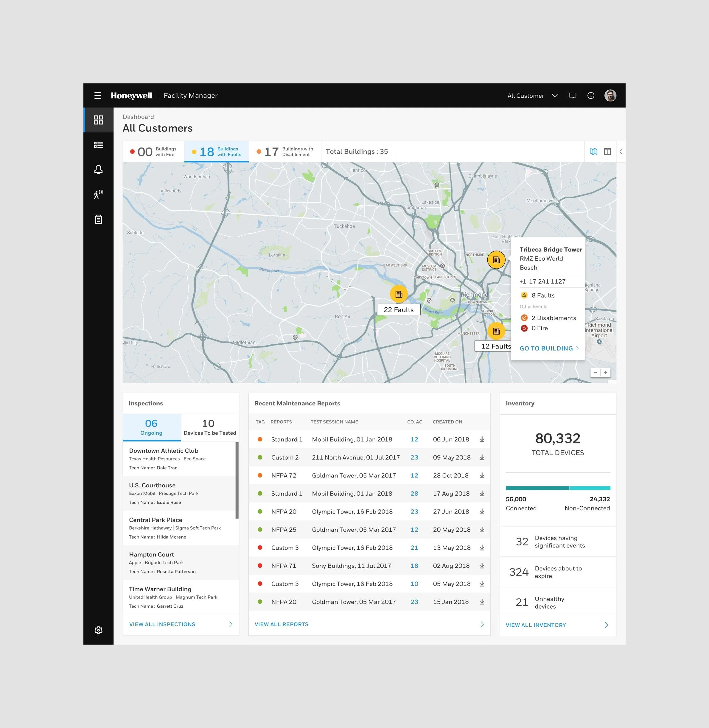Expand View All Reports arrow

tap(482, 624)
